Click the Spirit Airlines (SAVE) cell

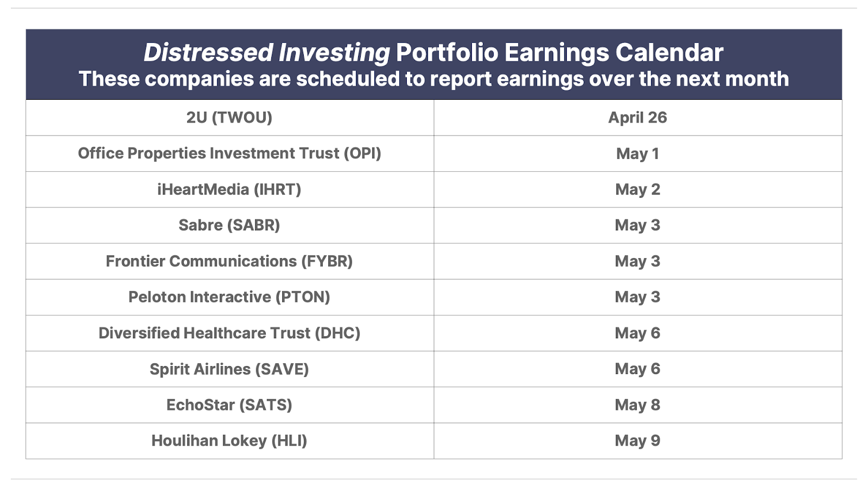[229, 369]
